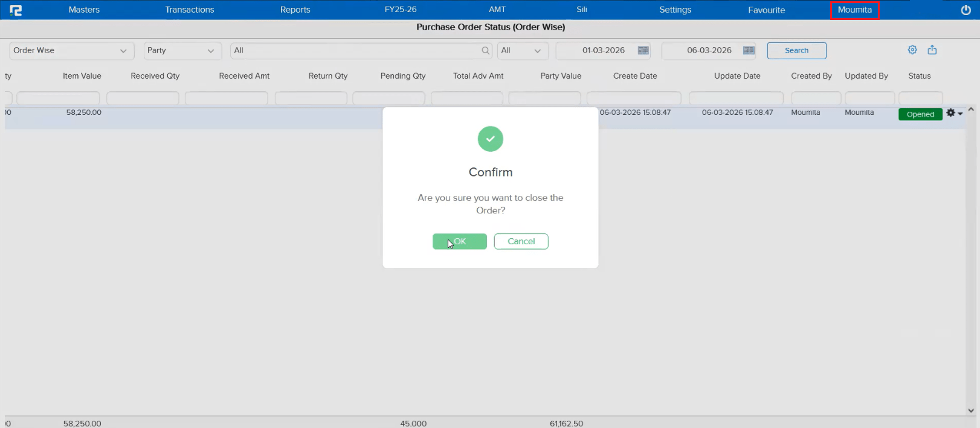Open the Reports menu
Viewport: 980px width, 428px height.
pos(295,10)
